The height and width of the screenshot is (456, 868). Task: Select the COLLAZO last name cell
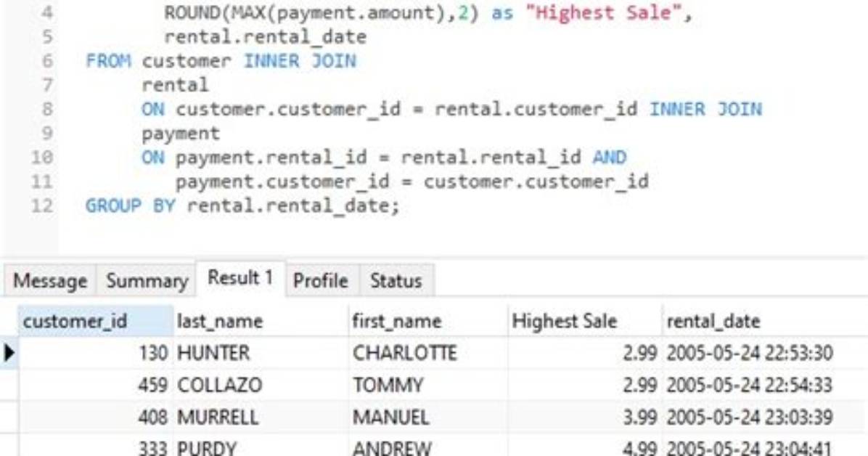261,385
